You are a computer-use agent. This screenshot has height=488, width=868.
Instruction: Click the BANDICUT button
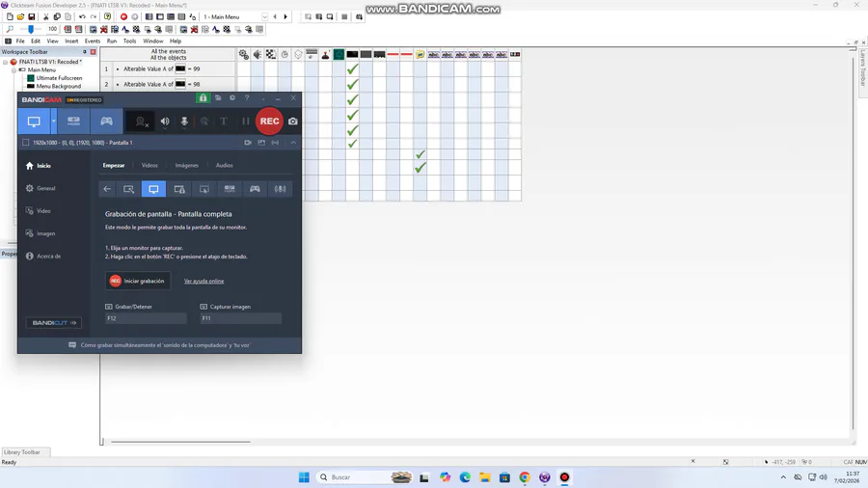coord(54,322)
